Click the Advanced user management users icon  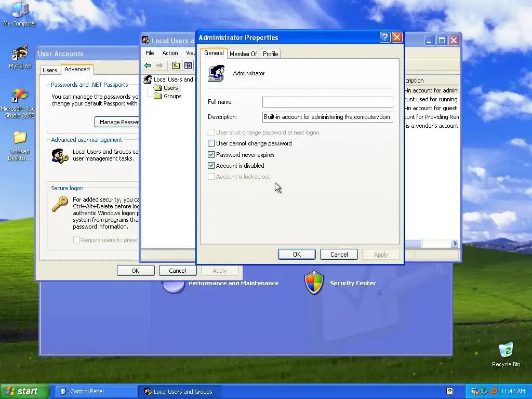click(60, 156)
